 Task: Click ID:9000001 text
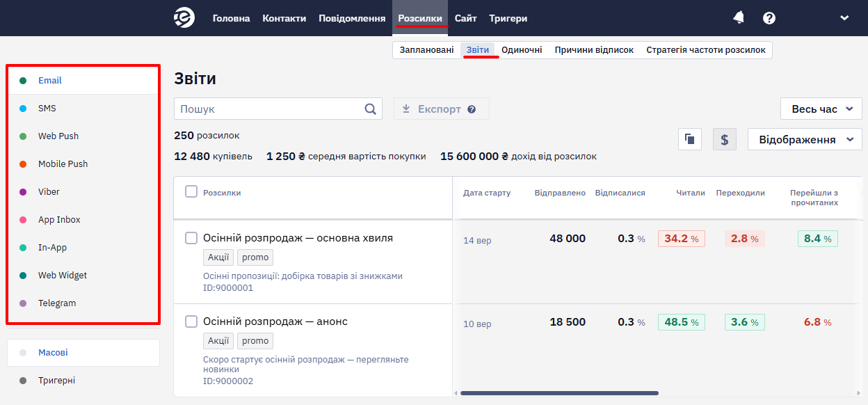pos(228,288)
